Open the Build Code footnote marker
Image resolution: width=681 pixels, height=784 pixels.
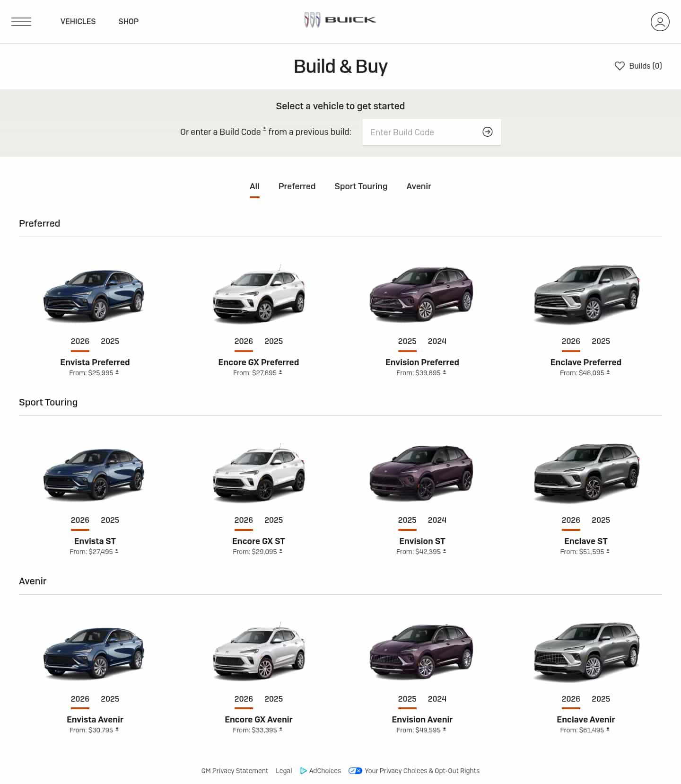click(264, 128)
